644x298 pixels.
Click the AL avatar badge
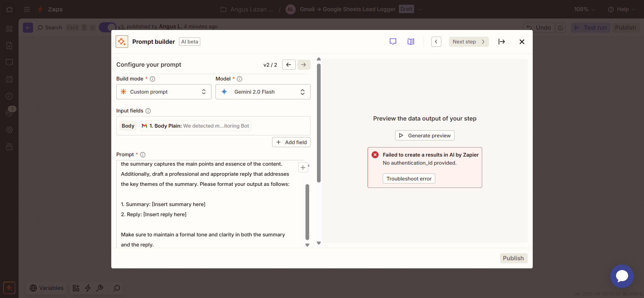pyautogui.click(x=290, y=9)
